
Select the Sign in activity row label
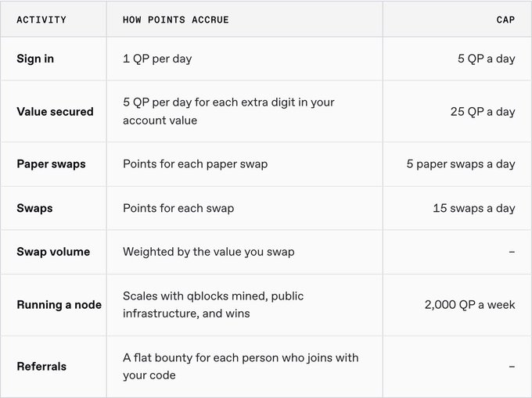point(35,59)
